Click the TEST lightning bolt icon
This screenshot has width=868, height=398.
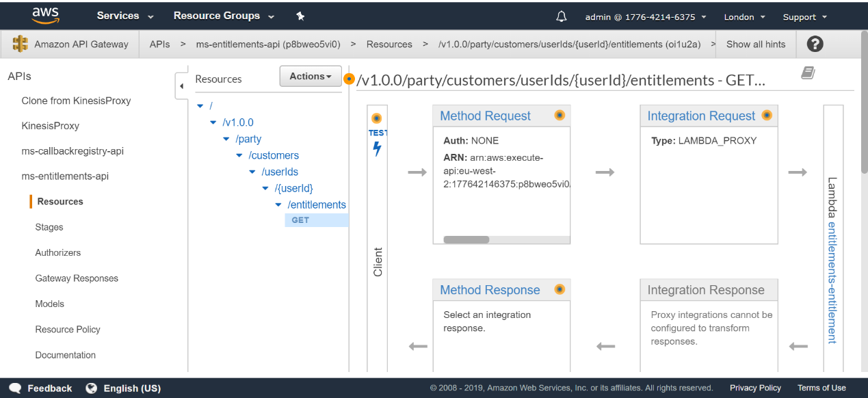coord(377,148)
